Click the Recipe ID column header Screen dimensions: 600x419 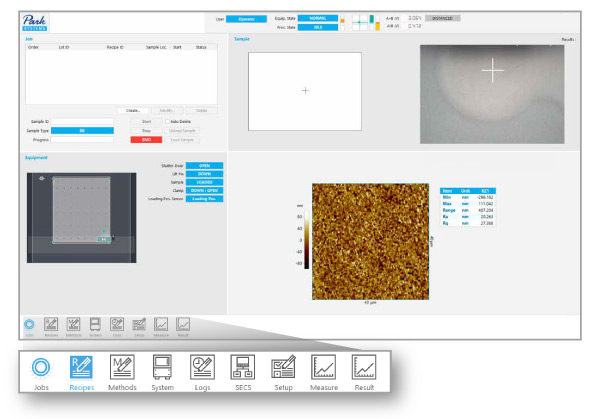pyautogui.click(x=115, y=46)
